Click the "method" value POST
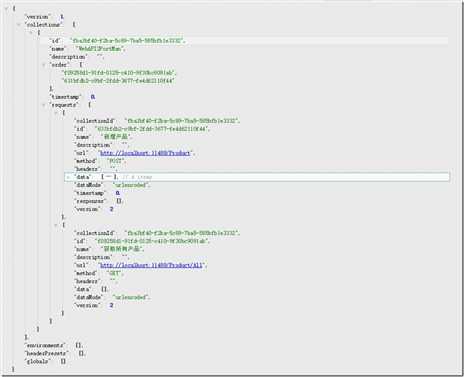This screenshot has height=377, width=464. 115,161
